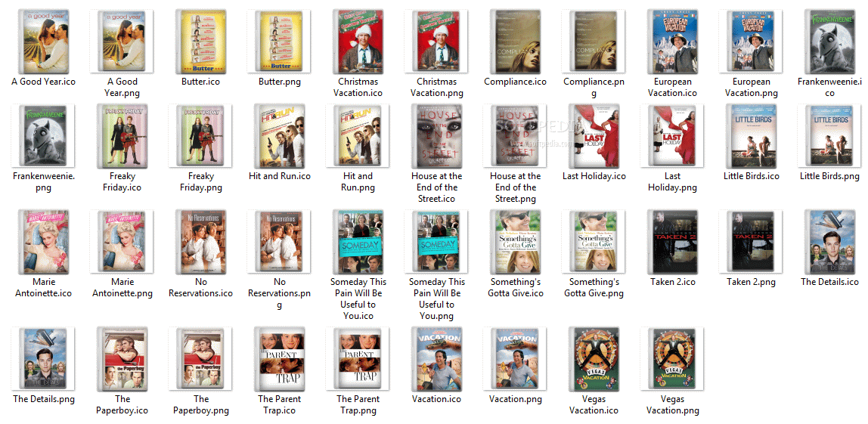Select No Reservations.ico icon
The image size is (868, 424).
pyautogui.click(x=201, y=241)
